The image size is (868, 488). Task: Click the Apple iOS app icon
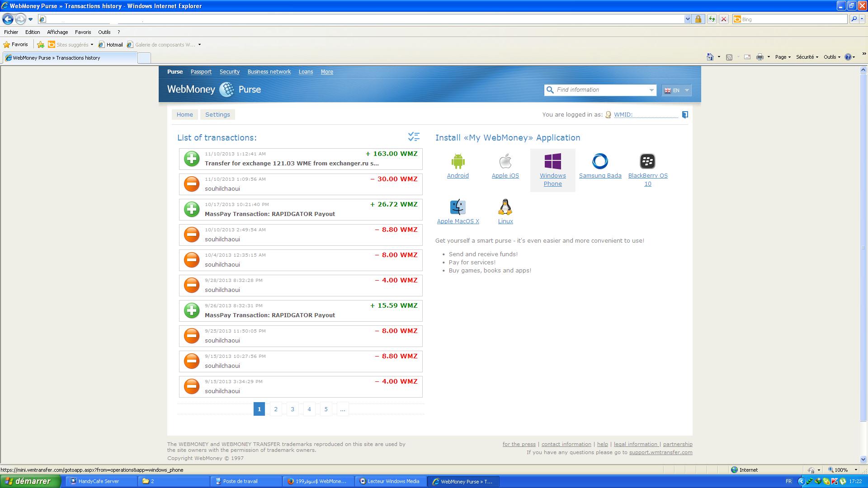pos(505,161)
